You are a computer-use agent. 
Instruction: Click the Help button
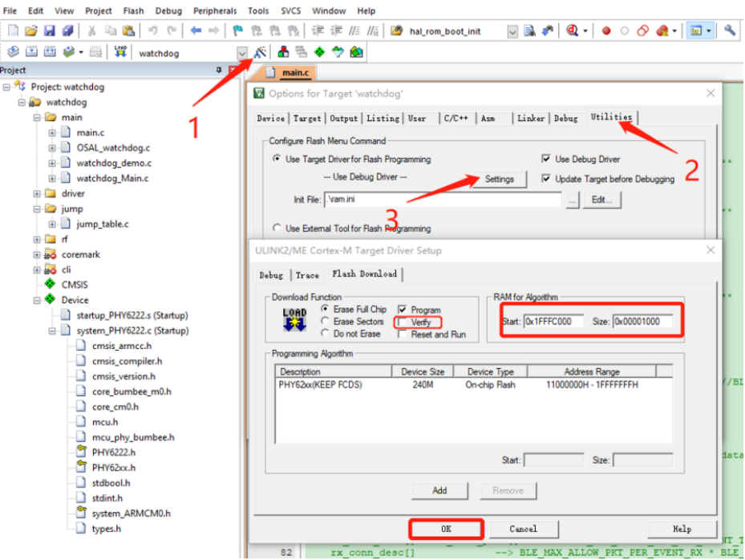[682, 529]
